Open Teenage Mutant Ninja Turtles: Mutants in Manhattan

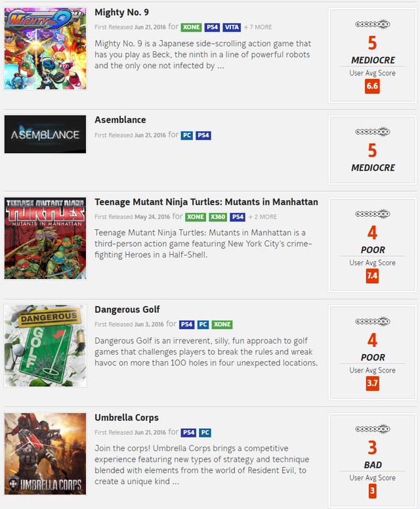[206, 202]
